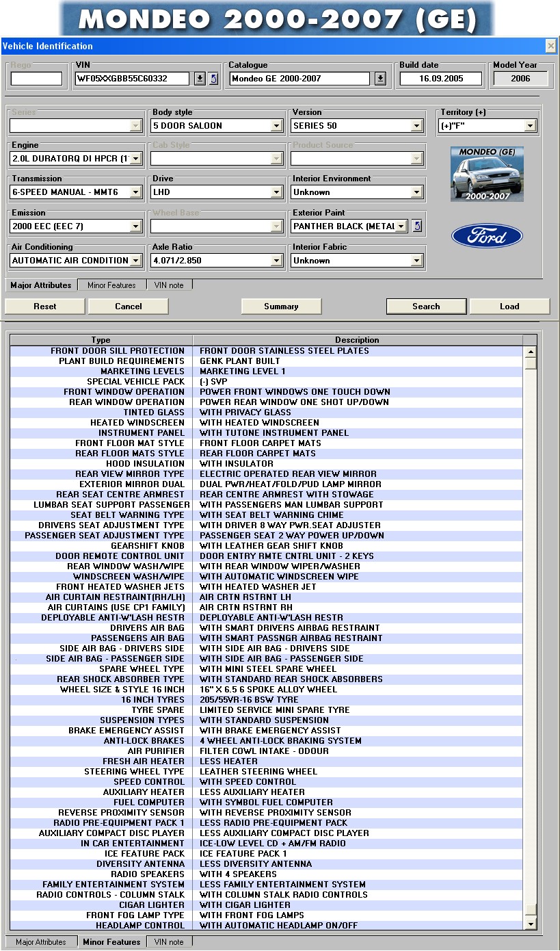Click the features list scroll-down arrow
This screenshot has width=560, height=951.
(x=530, y=924)
